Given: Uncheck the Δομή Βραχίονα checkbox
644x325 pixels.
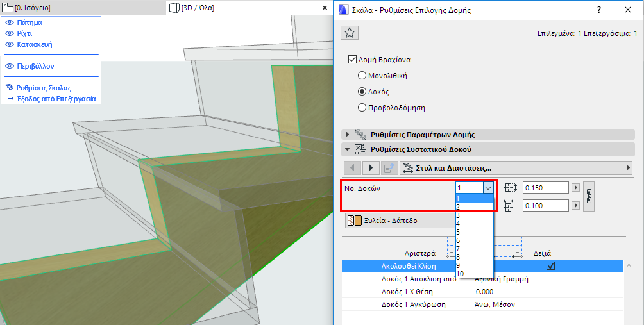Looking at the screenshot, I should [352, 60].
